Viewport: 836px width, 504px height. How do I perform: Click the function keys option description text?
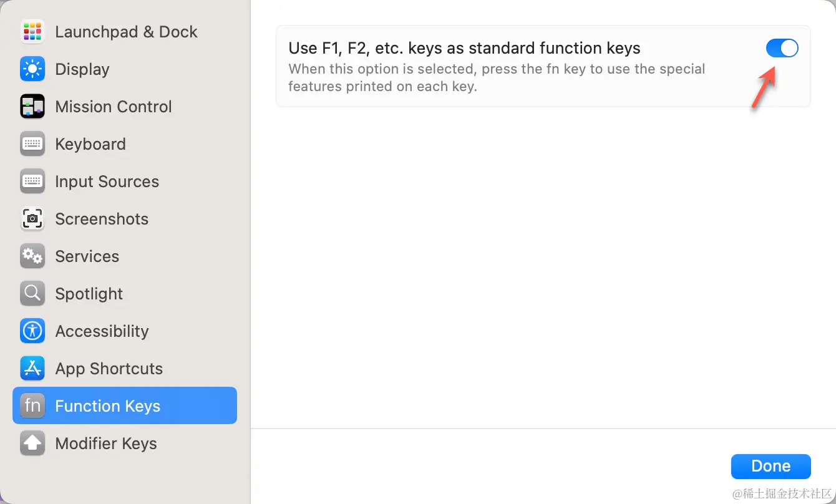coord(497,77)
